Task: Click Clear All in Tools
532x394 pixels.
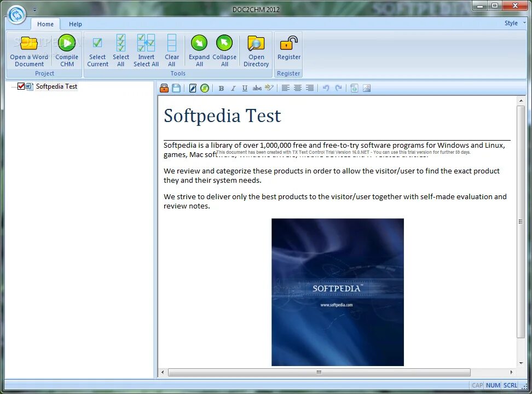Action: click(x=172, y=51)
